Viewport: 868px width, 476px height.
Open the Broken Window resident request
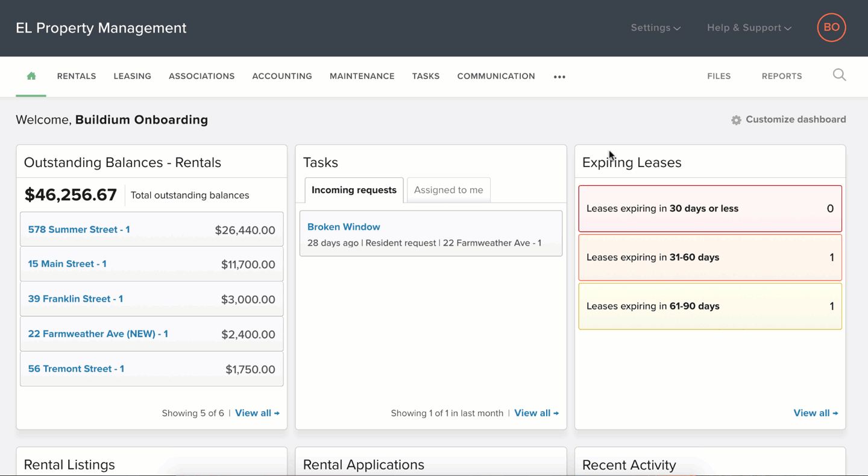(x=344, y=226)
